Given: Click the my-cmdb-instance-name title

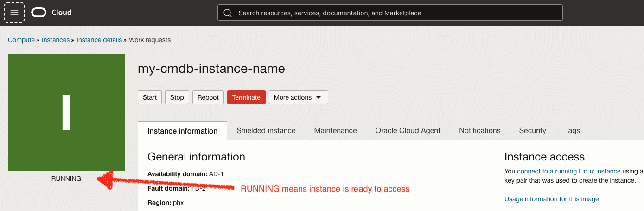Looking at the screenshot, I should 211,69.
